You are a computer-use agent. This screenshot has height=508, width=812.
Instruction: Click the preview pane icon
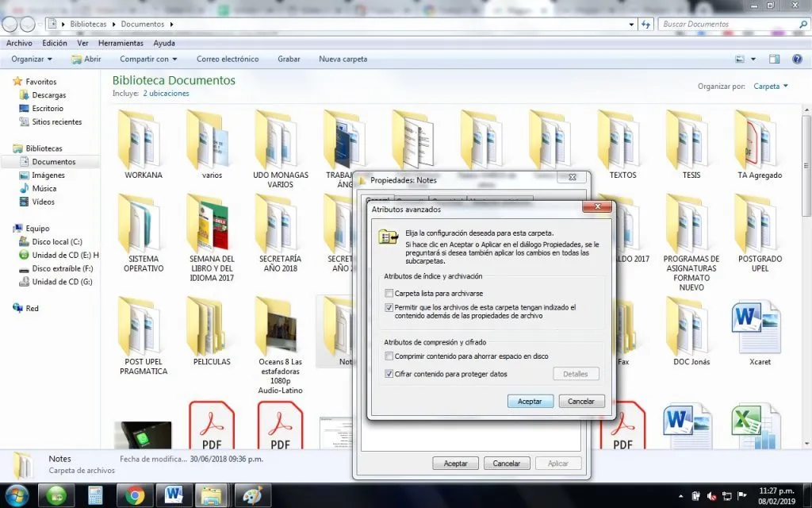772,58
